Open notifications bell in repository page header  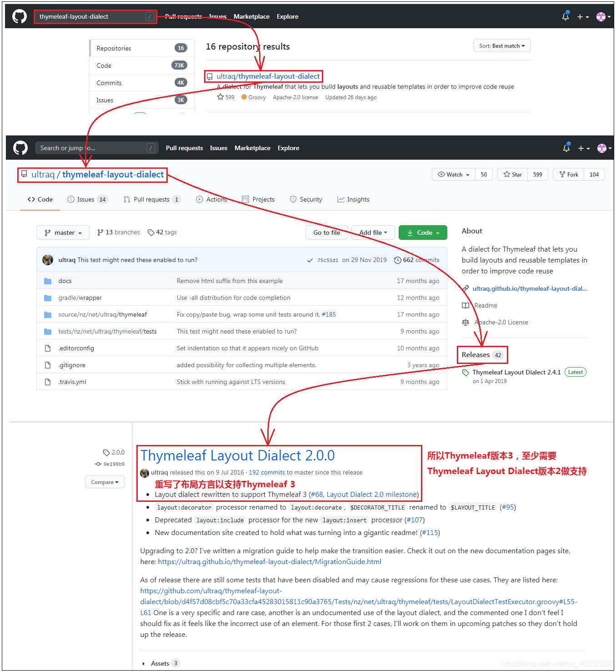coord(566,148)
